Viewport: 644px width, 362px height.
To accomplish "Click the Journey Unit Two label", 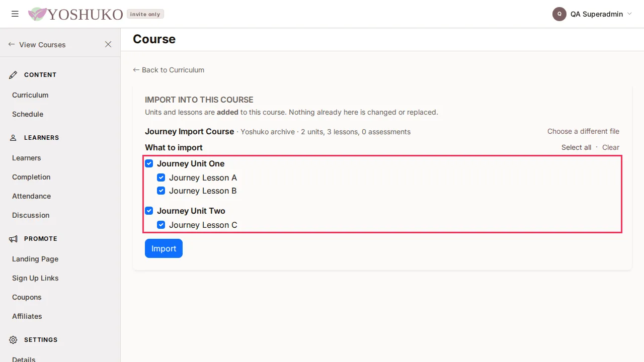I will (x=191, y=211).
